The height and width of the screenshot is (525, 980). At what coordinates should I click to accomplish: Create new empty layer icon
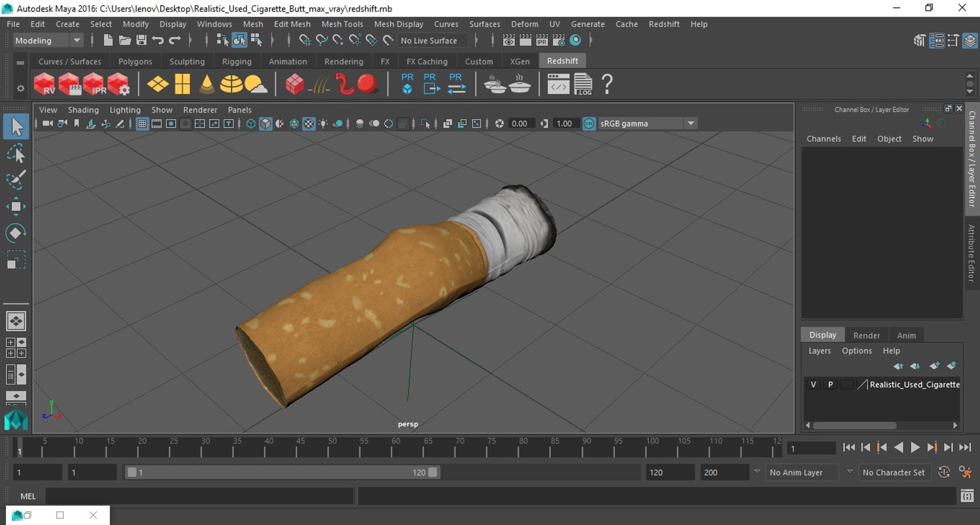(x=934, y=366)
